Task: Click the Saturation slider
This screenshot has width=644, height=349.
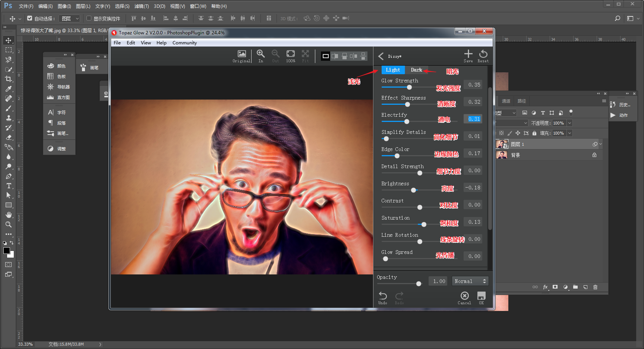Action: click(x=420, y=224)
